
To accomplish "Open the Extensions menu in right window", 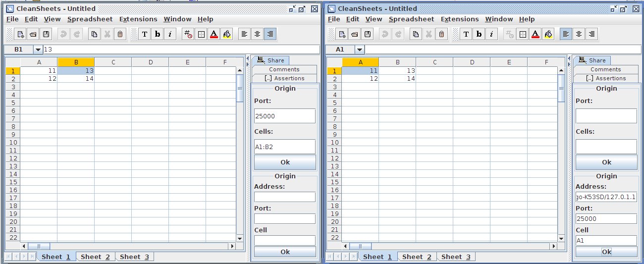I will [459, 19].
